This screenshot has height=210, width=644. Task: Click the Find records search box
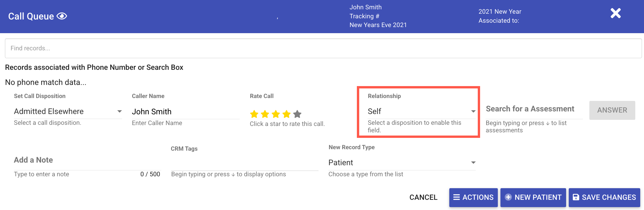click(323, 48)
